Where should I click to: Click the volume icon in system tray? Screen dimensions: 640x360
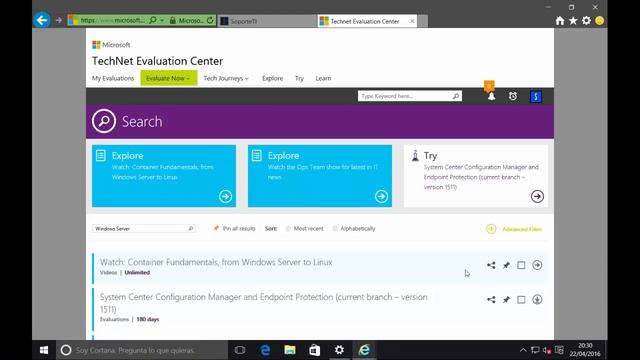click(x=547, y=350)
